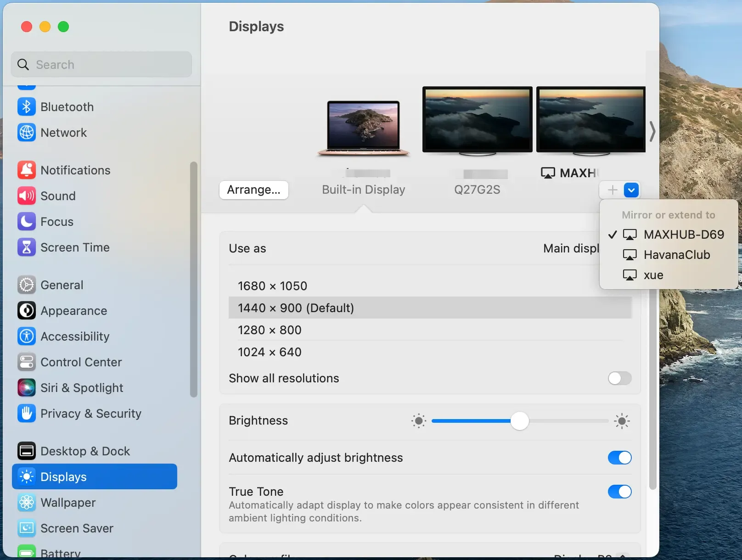The height and width of the screenshot is (560, 742).
Task: Click the Battery icon in sidebar
Action: pyautogui.click(x=27, y=551)
